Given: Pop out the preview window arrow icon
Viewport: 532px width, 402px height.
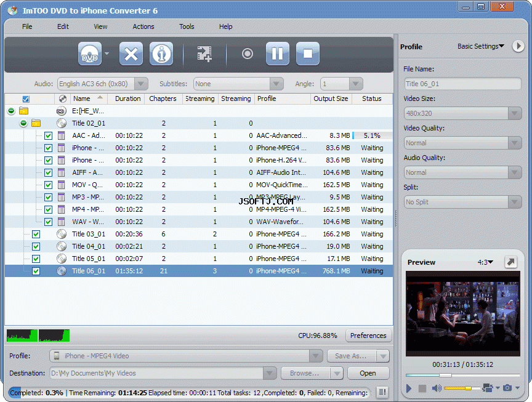Looking at the screenshot, I should click(x=510, y=262).
